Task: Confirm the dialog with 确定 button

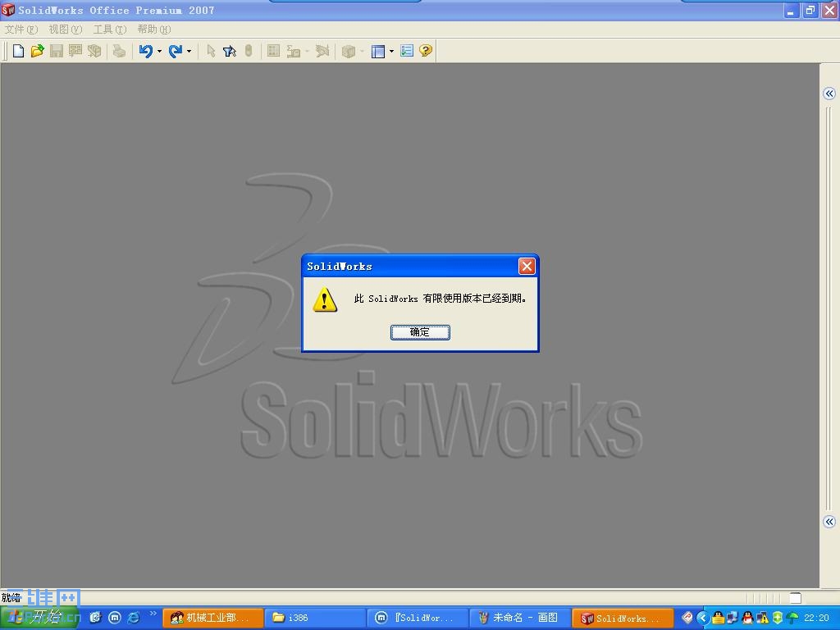Action: (x=420, y=332)
